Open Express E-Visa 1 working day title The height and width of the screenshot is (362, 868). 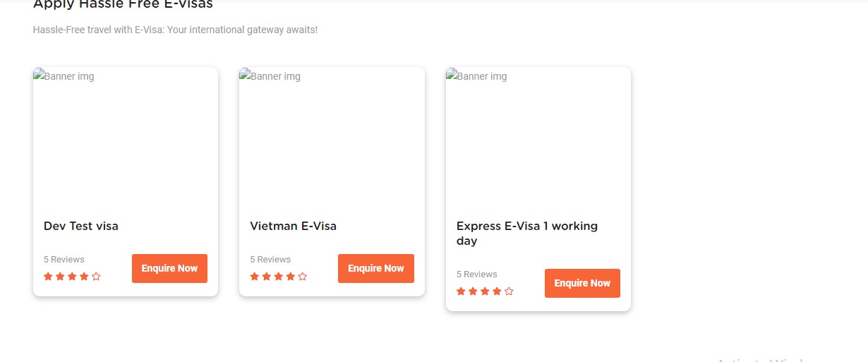click(x=527, y=234)
